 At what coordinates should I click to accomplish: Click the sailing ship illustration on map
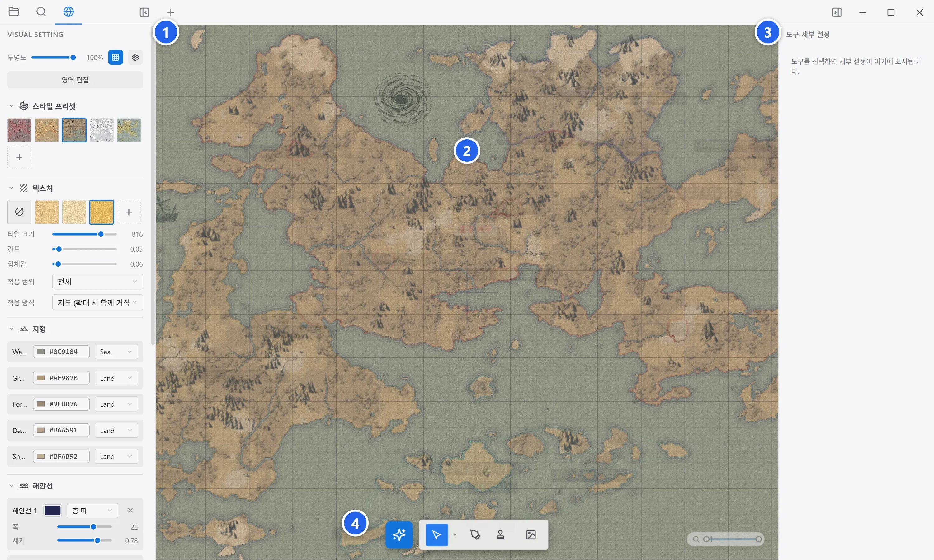[x=167, y=209]
